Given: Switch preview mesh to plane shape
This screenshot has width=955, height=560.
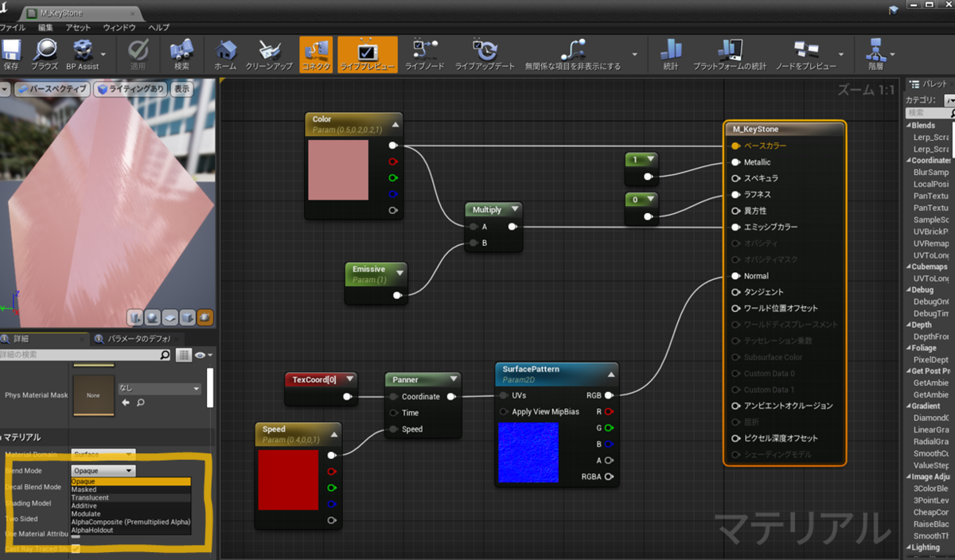Looking at the screenshot, I should pyautogui.click(x=170, y=317).
